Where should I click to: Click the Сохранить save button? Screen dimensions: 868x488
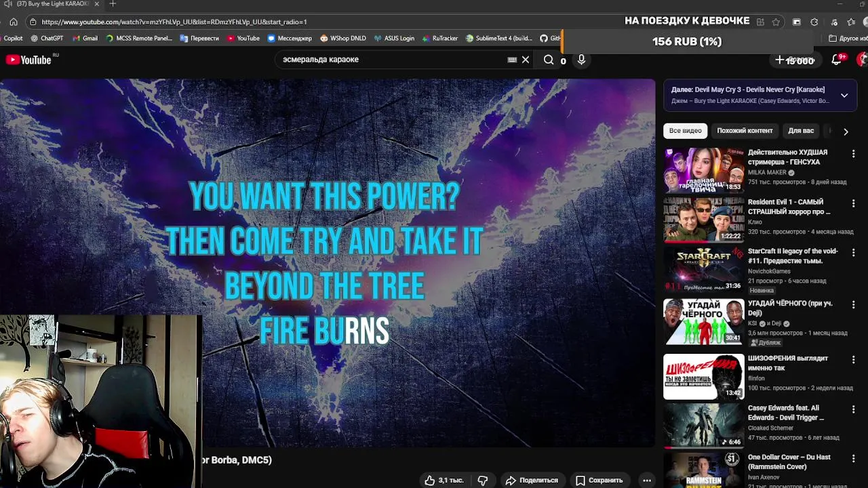point(599,481)
